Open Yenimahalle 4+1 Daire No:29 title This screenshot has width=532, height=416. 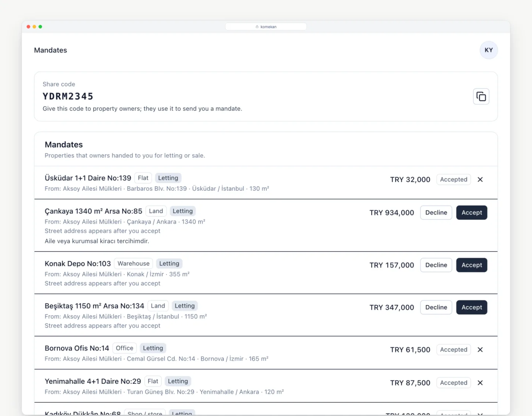93,381
